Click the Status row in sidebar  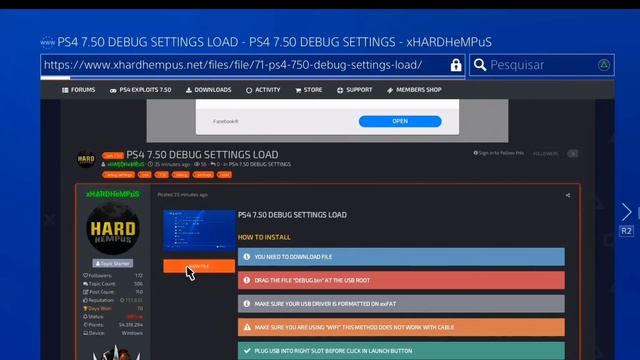113,316
